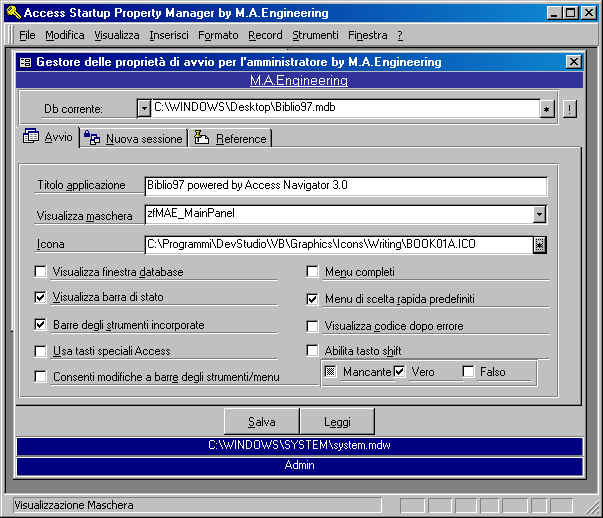Click the browse button next to Icona path
This screenshot has height=518, width=603.
[540, 244]
